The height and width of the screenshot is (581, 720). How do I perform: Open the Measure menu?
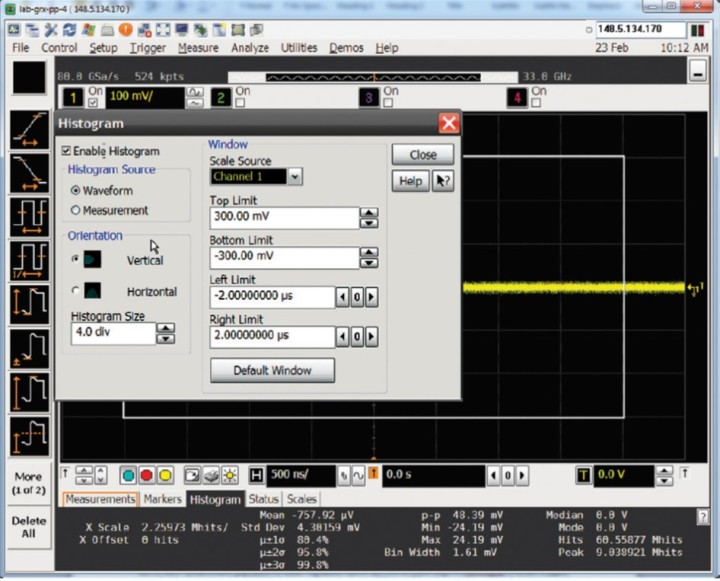[x=198, y=48]
